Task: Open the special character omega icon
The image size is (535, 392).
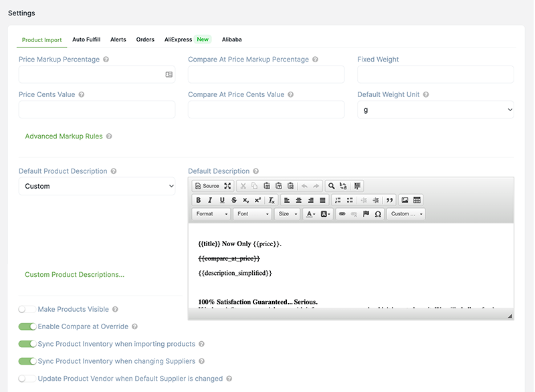Action: (x=378, y=214)
